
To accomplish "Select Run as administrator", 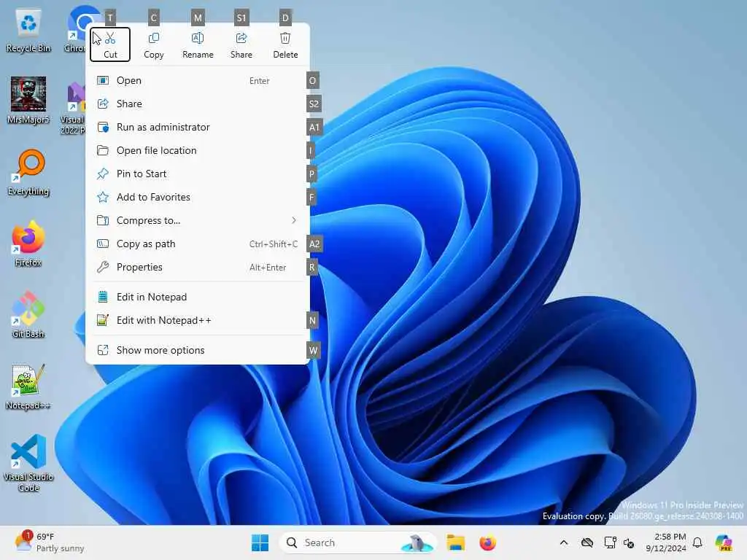I will [x=198, y=127].
